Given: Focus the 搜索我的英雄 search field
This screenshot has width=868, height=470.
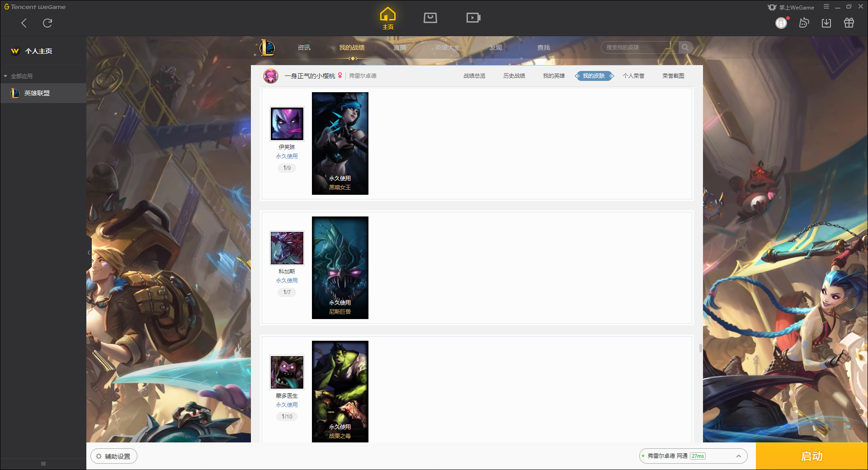Looking at the screenshot, I should pos(640,47).
